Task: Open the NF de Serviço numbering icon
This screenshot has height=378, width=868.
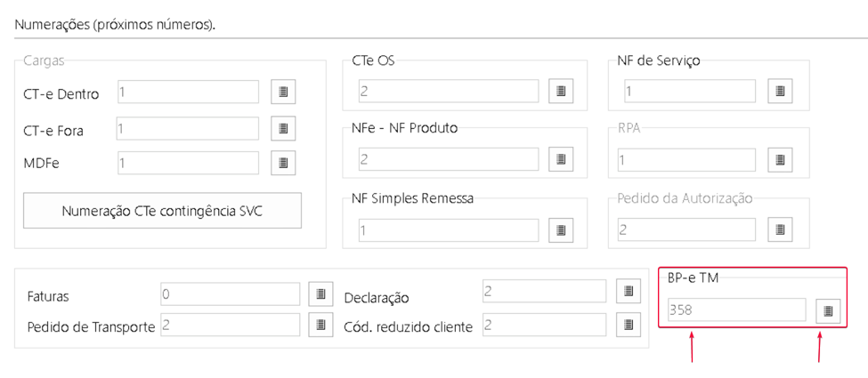Action: (781, 91)
